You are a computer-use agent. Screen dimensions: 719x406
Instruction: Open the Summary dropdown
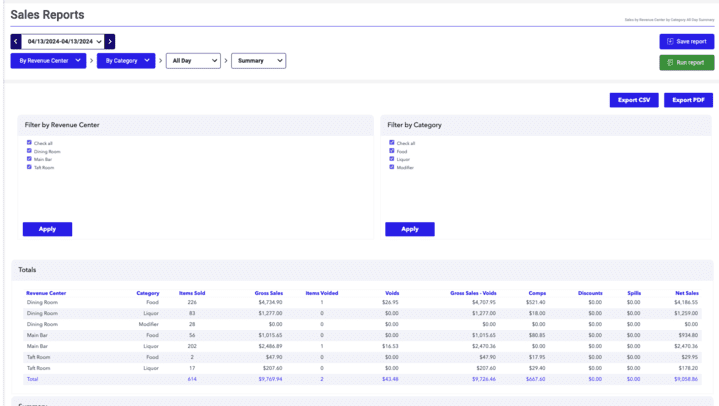pyautogui.click(x=259, y=61)
